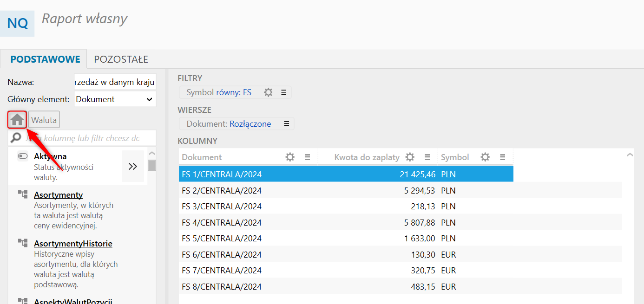Open menu icon in Symbol column header
The height and width of the screenshot is (304, 644).
(502, 157)
